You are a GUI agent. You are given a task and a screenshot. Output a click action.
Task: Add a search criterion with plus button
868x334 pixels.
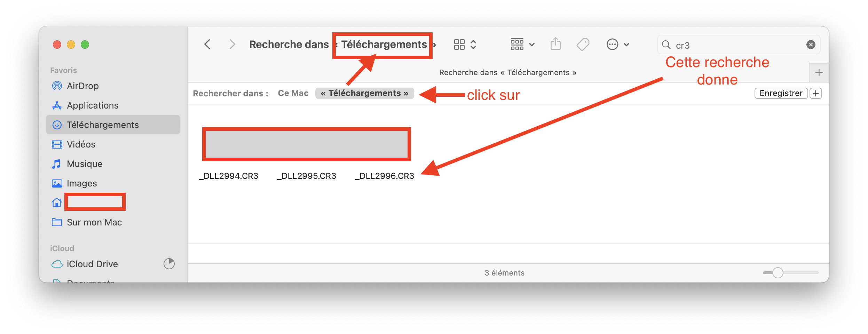click(x=815, y=93)
